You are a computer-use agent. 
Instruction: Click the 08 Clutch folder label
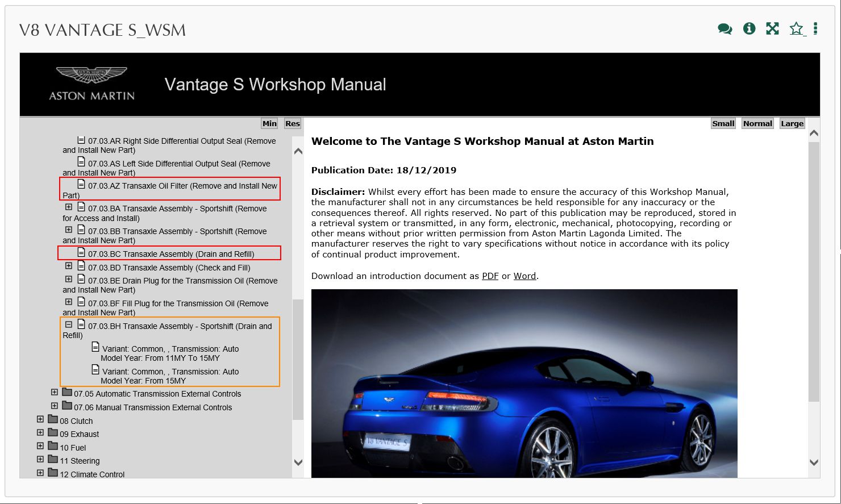(x=76, y=421)
